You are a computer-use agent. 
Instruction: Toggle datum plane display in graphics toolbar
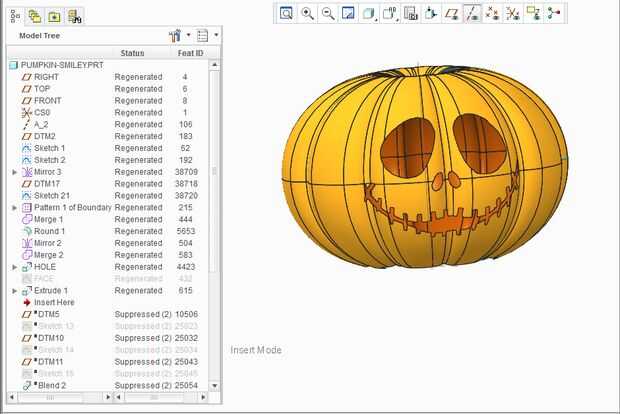click(452, 13)
